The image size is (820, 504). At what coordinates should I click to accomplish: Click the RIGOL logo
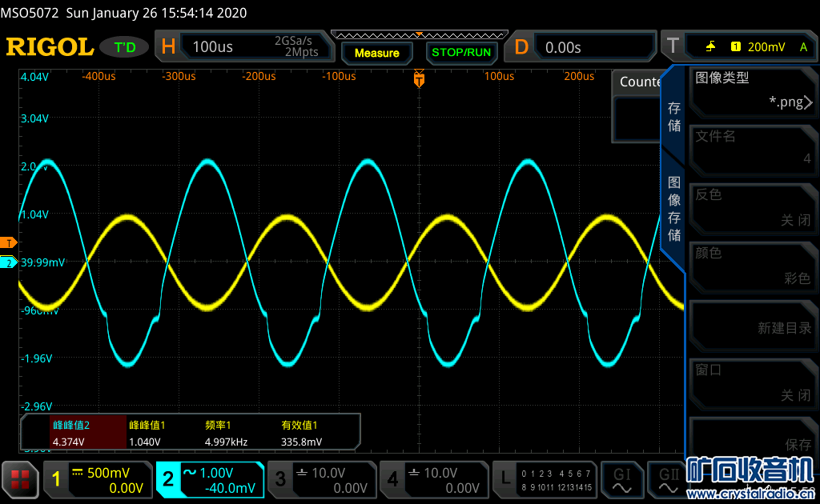click(50, 47)
